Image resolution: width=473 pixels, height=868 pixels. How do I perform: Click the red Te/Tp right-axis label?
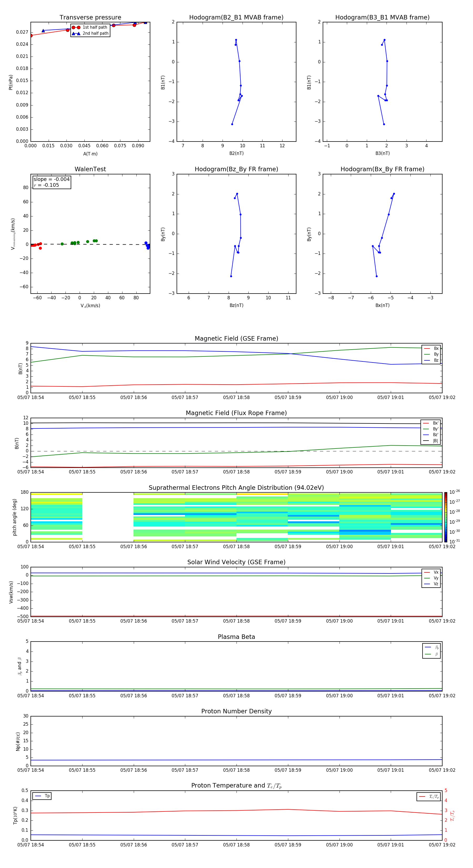tap(453, 815)
